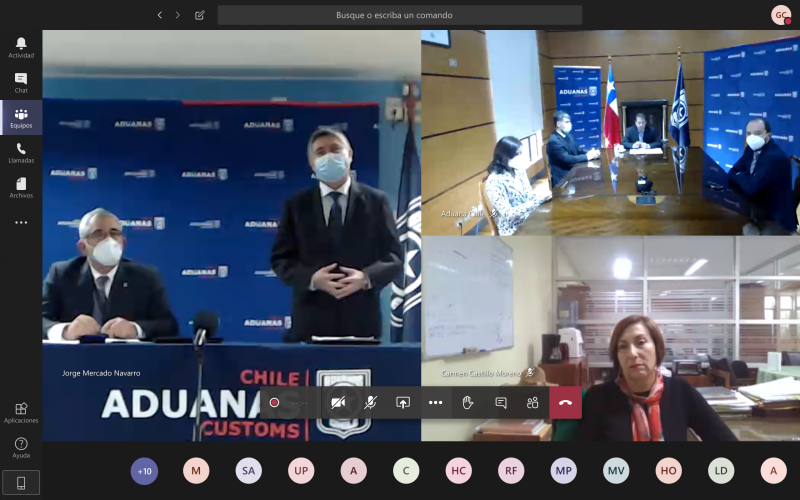The height and width of the screenshot is (500, 800).
Task: Click participant avatar LD
Action: [x=721, y=471]
